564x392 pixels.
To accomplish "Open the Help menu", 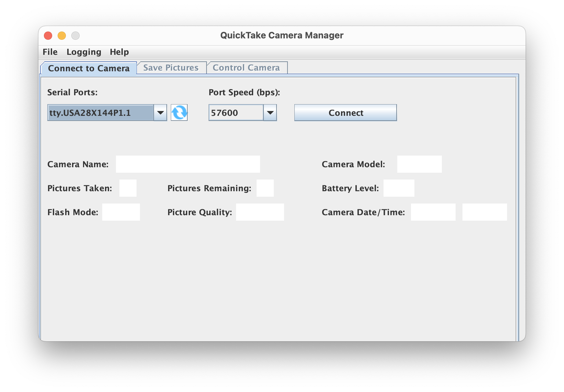I will pos(119,52).
